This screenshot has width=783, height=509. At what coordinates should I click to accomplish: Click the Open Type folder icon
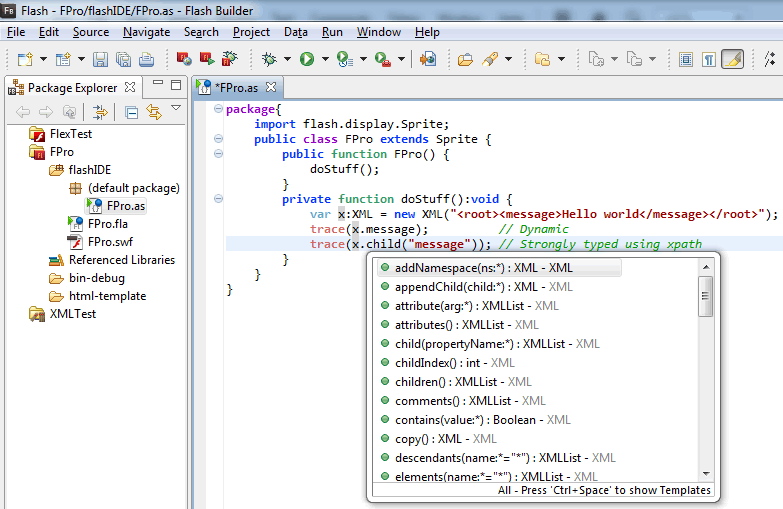pyautogui.click(x=465, y=59)
